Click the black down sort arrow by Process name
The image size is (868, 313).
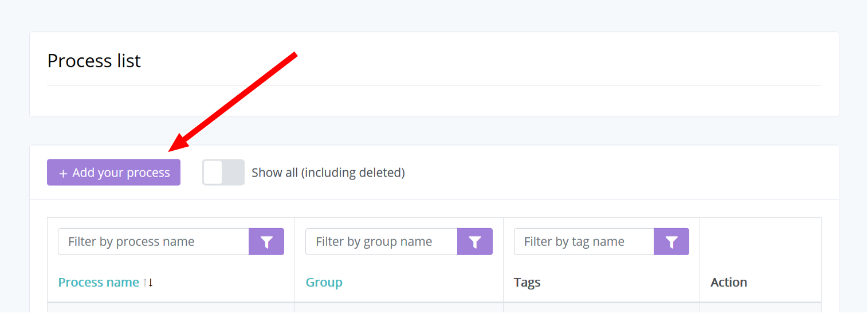click(x=151, y=283)
